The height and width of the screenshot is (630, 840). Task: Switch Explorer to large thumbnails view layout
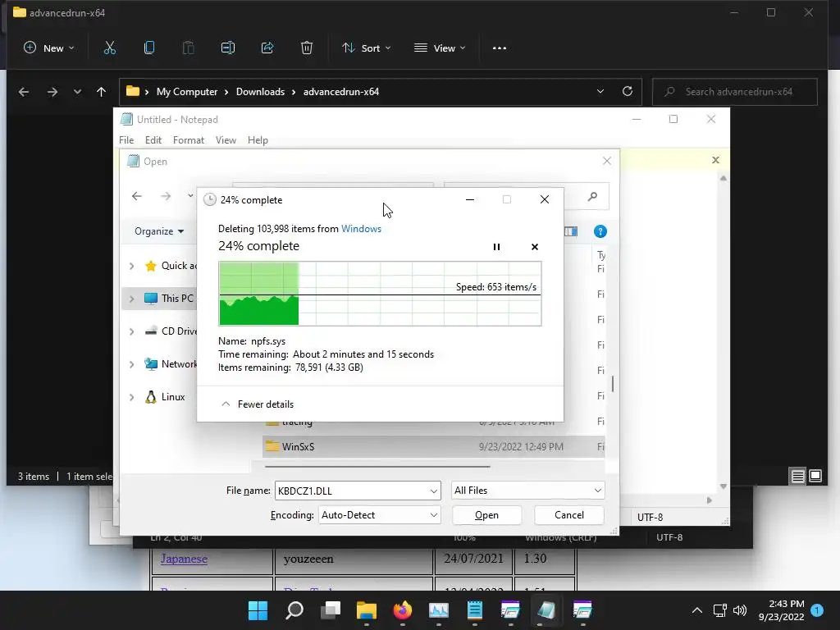(x=815, y=476)
